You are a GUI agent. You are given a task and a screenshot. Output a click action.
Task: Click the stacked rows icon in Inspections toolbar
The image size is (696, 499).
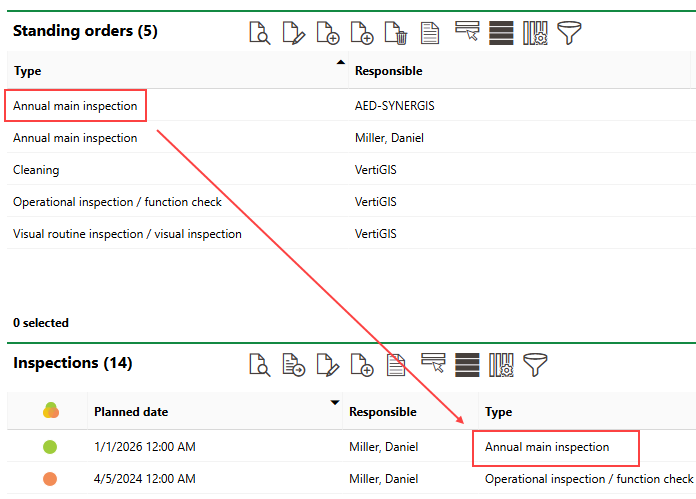[466, 365]
